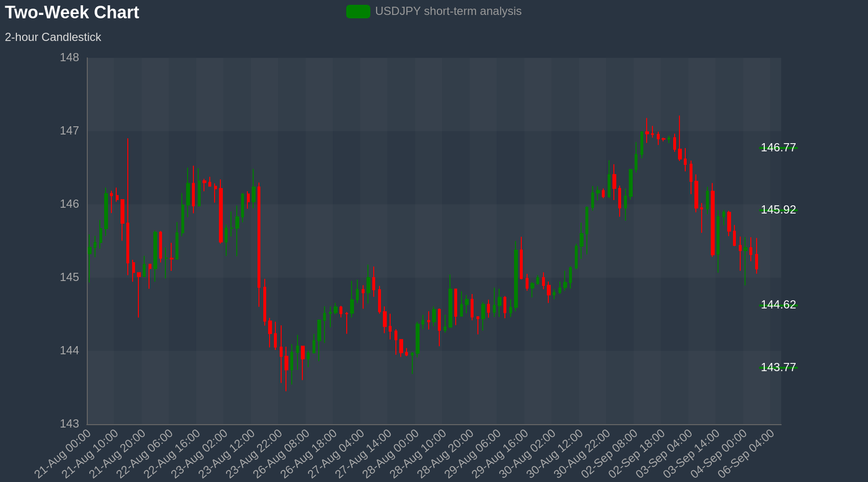Click the 26-Aug 08:00 x-axis label
This screenshot has width=868, height=482.
[x=282, y=454]
